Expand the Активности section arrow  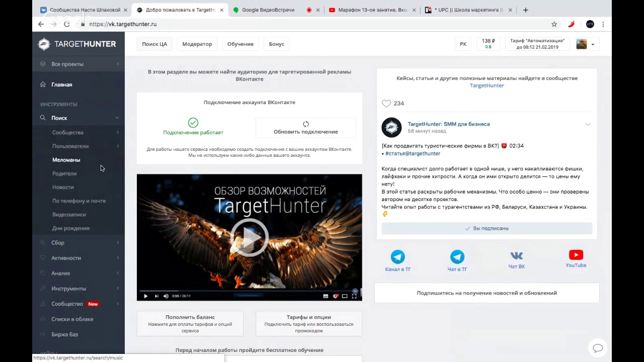click(x=118, y=258)
